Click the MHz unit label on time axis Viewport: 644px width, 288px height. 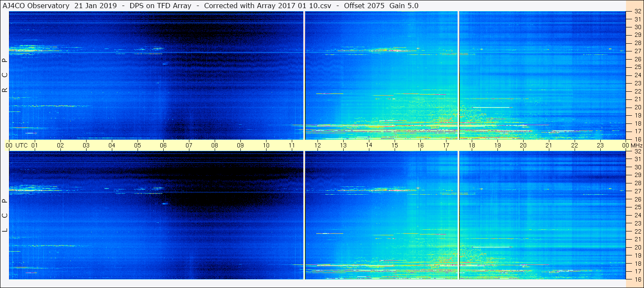click(634, 145)
